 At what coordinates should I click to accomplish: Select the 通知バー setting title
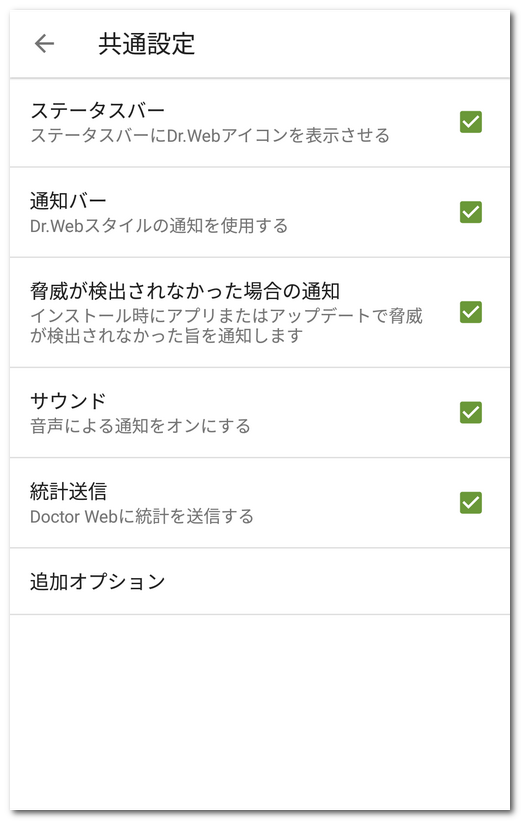click(68, 201)
